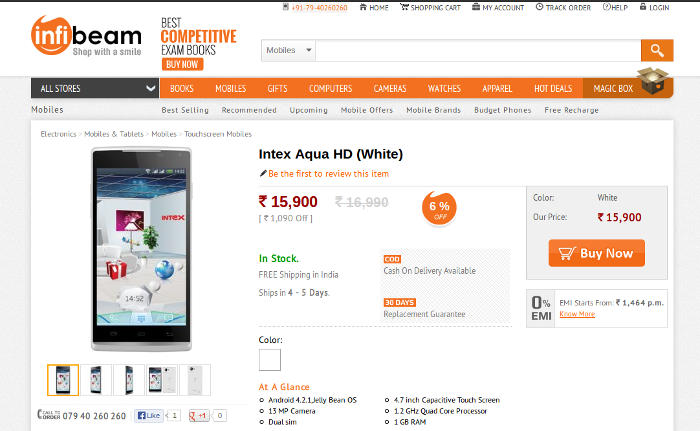Open the Help link
The image size is (700, 431).
[x=615, y=8]
